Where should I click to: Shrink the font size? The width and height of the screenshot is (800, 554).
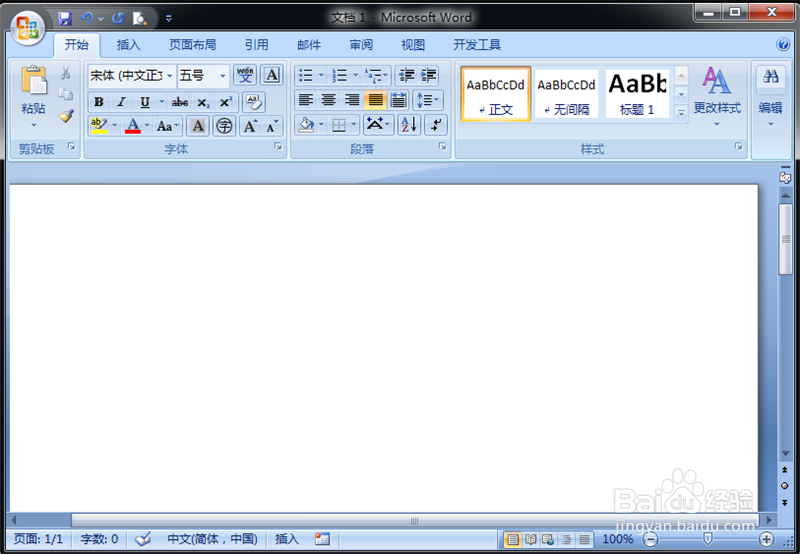[272, 125]
